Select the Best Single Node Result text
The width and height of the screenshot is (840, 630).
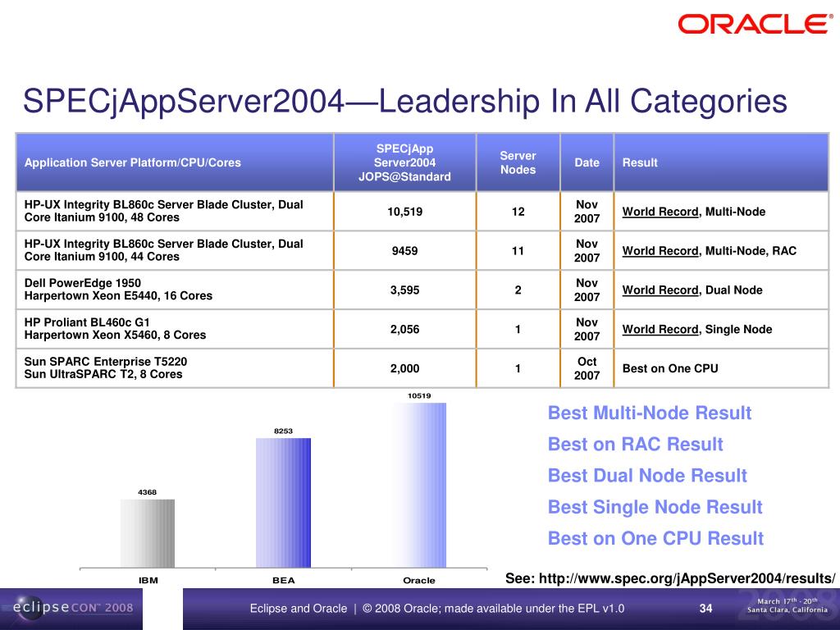[655, 507]
